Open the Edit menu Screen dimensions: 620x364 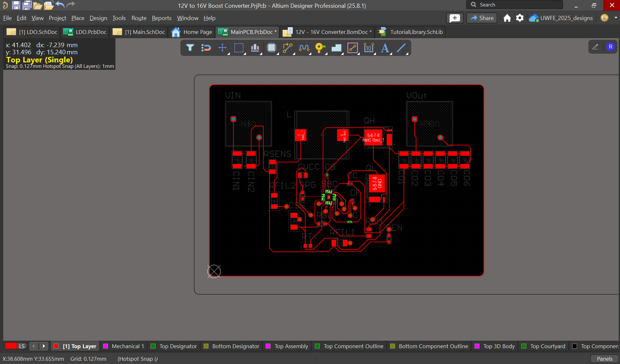[x=21, y=18]
